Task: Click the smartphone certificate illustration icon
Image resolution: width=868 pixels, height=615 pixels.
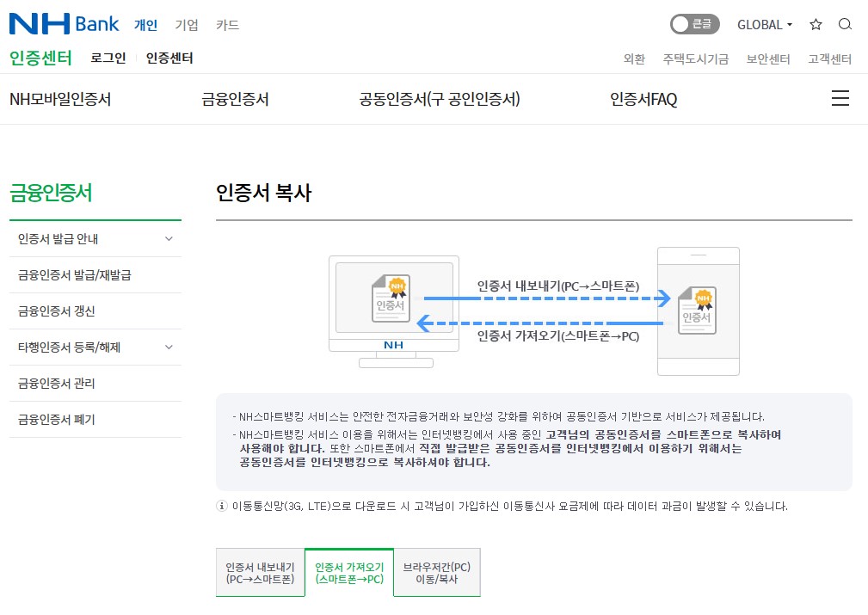Action: point(697,310)
